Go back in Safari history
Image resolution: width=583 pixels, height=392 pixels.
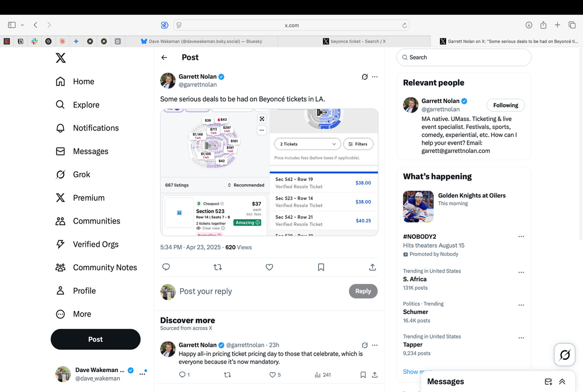[35, 25]
